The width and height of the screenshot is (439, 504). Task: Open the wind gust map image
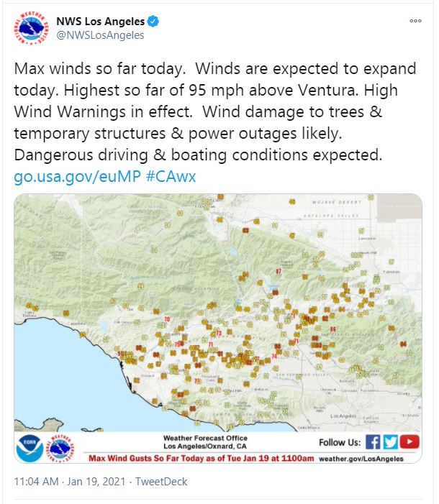point(218,328)
